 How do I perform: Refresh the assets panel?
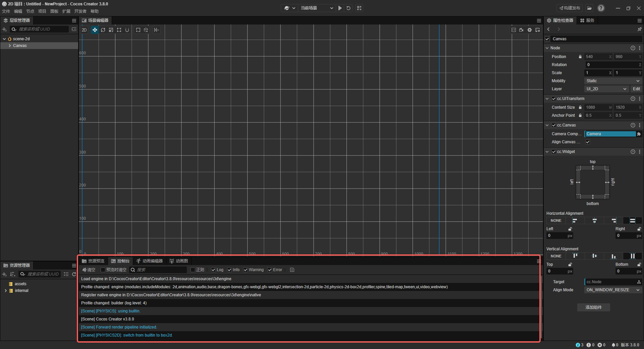coord(74,274)
